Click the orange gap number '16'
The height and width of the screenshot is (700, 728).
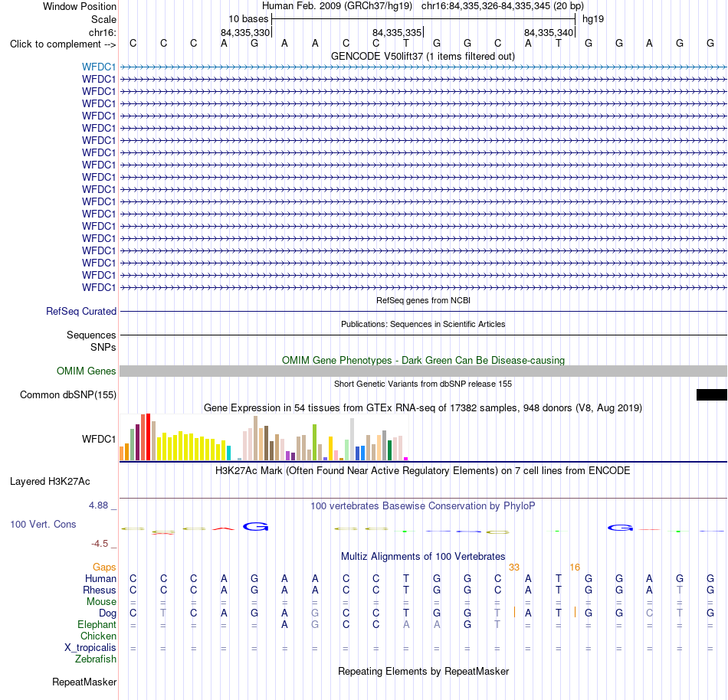click(575, 567)
